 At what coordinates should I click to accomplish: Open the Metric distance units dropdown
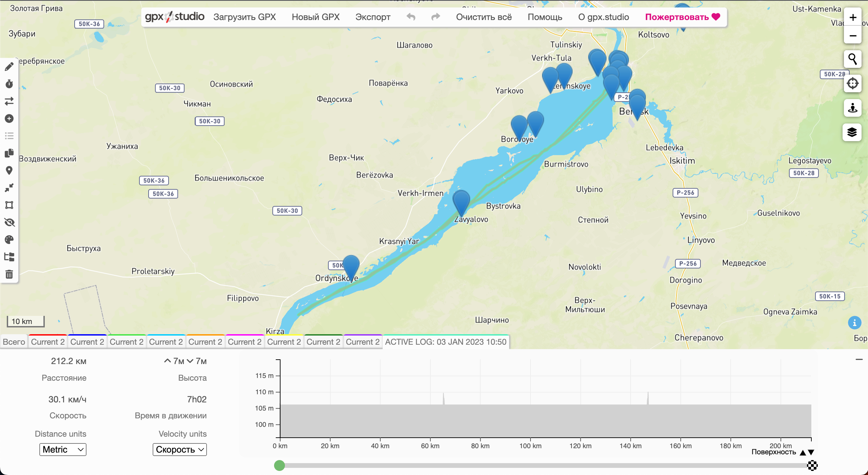click(x=63, y=450)
